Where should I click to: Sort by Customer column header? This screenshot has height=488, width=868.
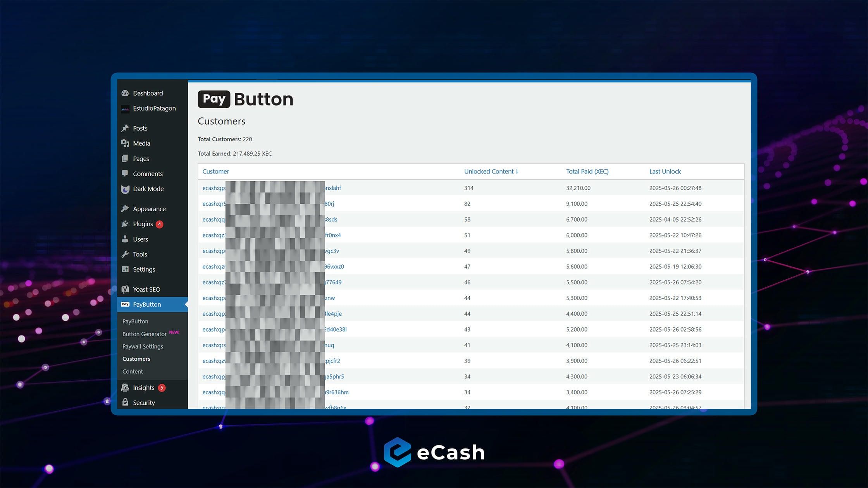[215, 172]
